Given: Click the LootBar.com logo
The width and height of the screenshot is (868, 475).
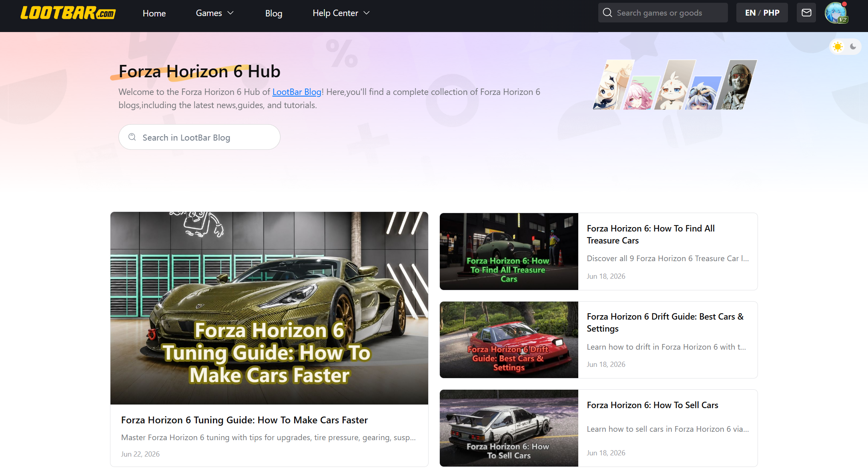Looking at the screenshot, I should 68,13.
